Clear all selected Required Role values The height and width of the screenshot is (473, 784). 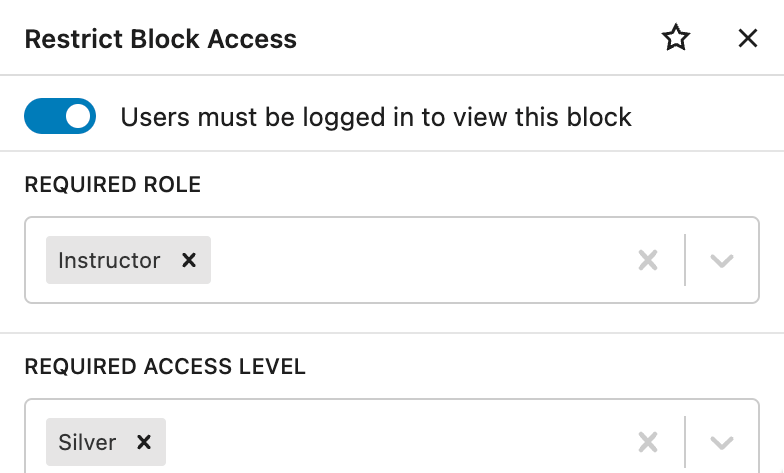(x=648, y=260)
